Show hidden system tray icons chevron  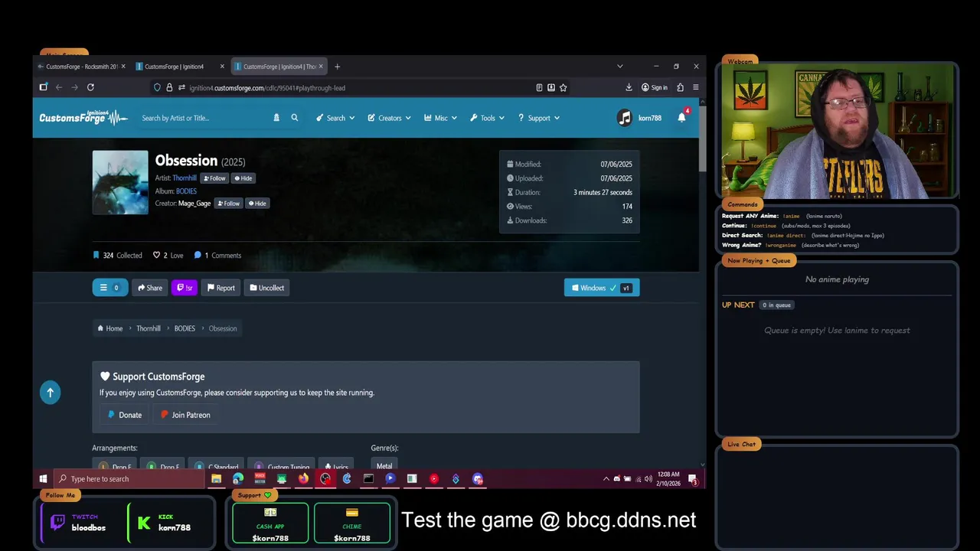coord(606,479)
